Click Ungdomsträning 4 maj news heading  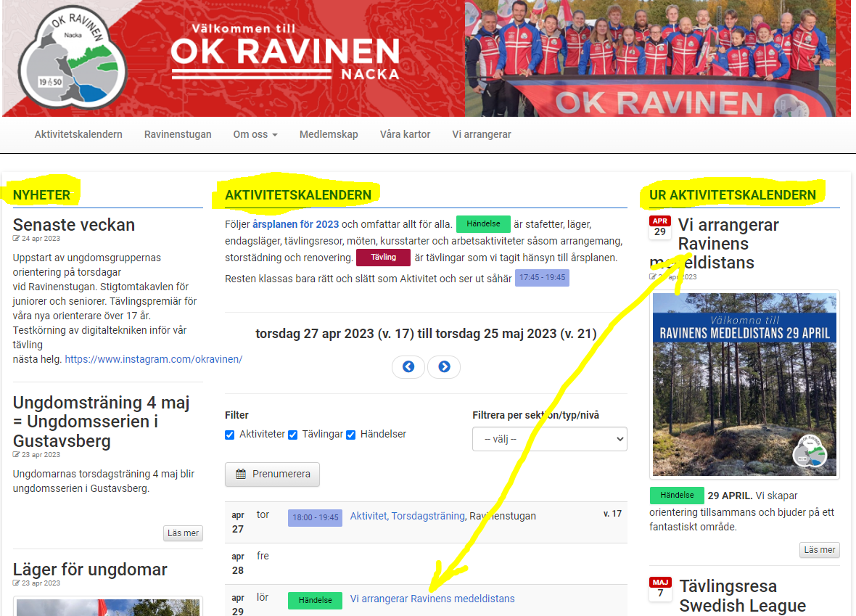(101, 422)
